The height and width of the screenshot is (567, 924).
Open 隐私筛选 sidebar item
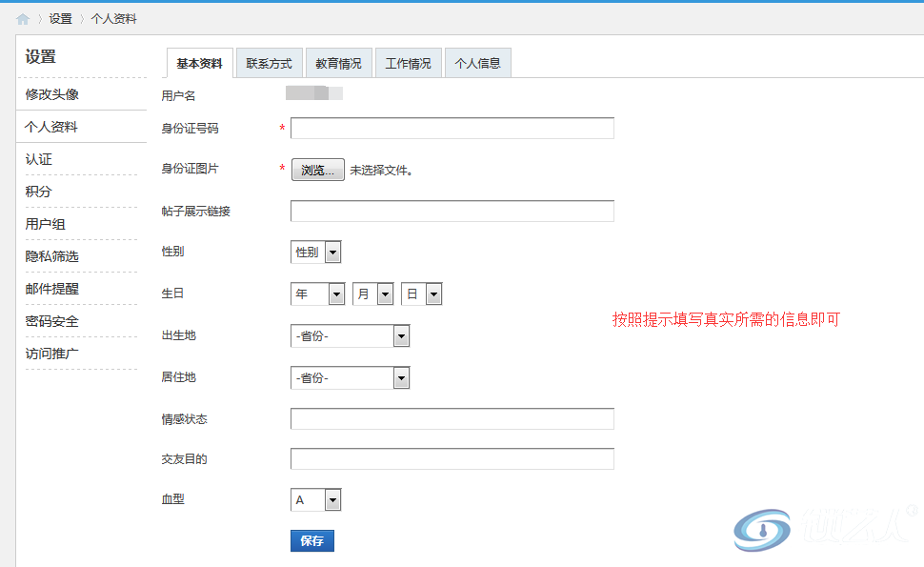tap(51, 256)
